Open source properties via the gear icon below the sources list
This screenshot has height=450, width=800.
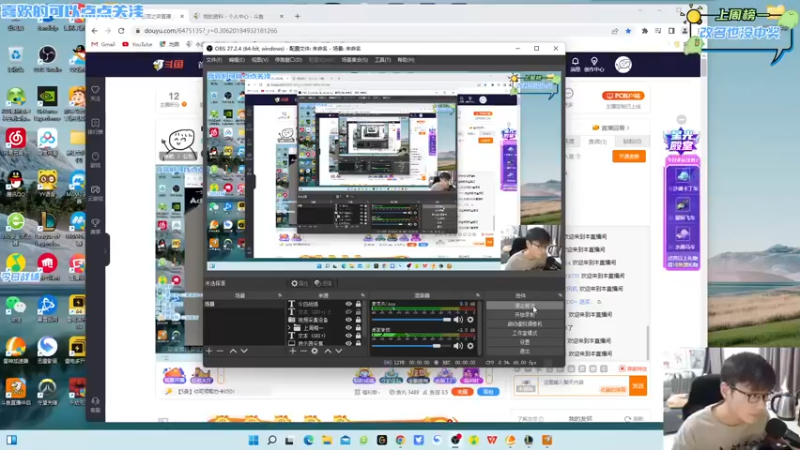(x=315, y=351)
